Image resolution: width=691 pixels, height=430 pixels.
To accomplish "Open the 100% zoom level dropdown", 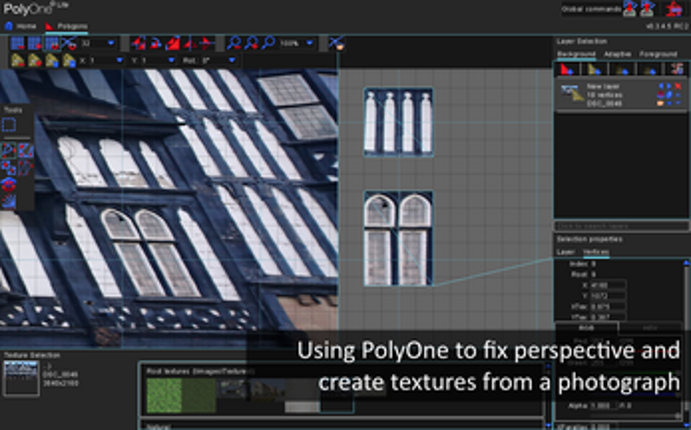I will [309, 43].
